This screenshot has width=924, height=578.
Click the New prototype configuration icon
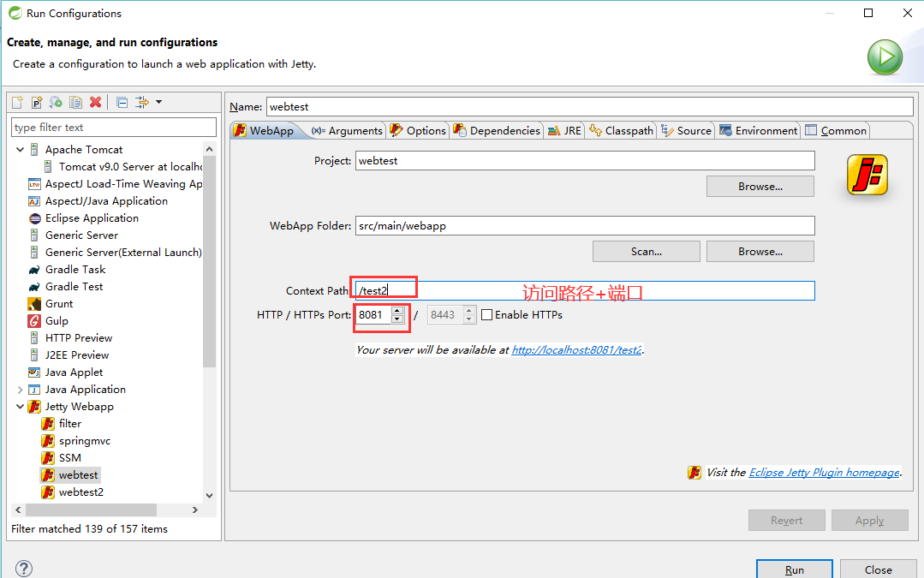pos(37,102)
